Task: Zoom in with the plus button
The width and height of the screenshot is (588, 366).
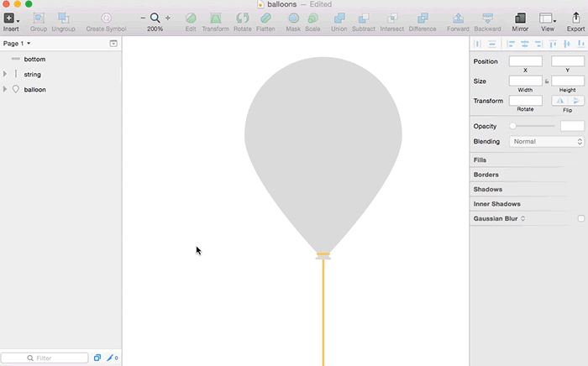Action: [168, 18]
